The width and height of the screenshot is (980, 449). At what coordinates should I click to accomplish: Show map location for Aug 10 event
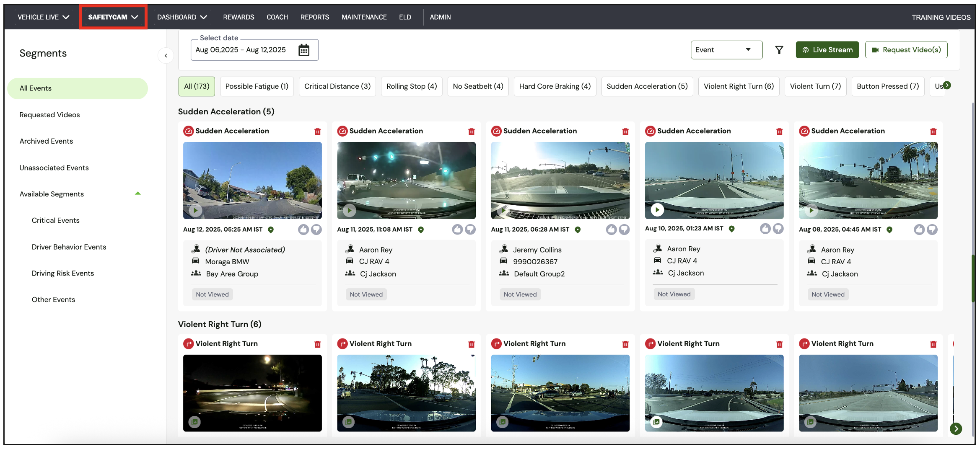(731, 229)
